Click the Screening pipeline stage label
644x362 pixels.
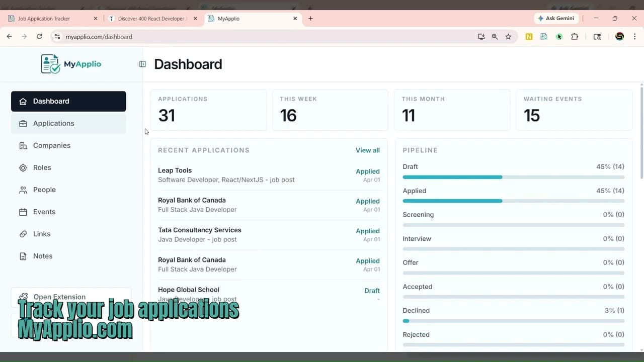(418, 215)
